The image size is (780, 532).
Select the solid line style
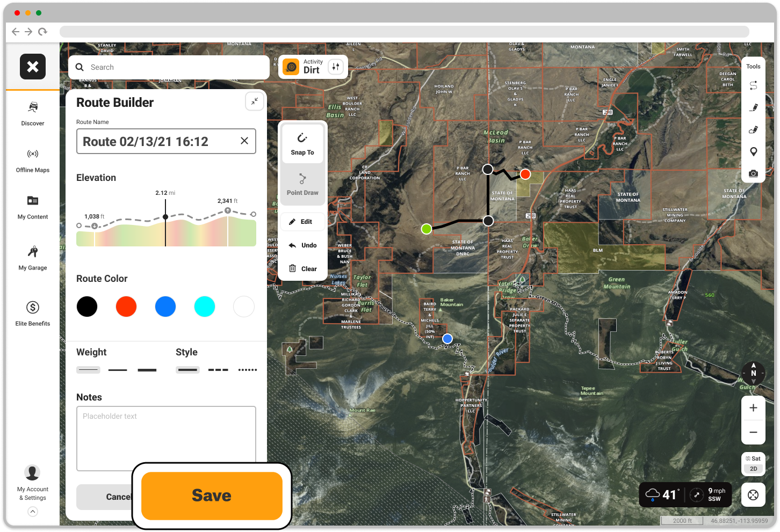tap(188, 370)
